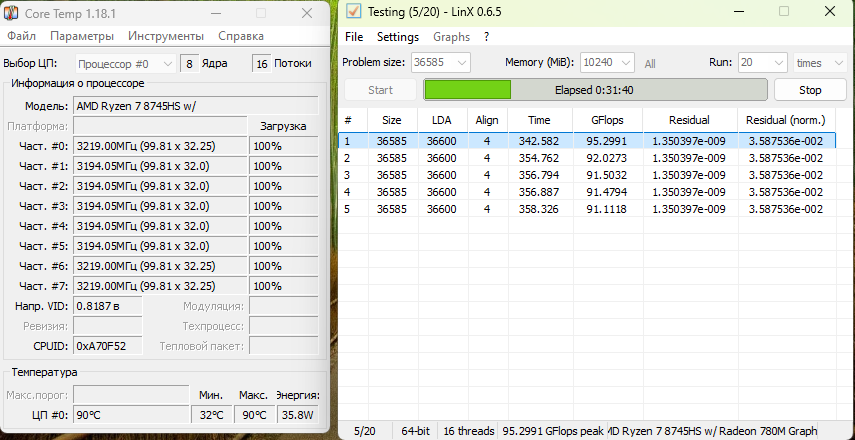Sort by the Residual (norm.) column header
The width and height of the screenshot is (855, 440).
(786, 120)
